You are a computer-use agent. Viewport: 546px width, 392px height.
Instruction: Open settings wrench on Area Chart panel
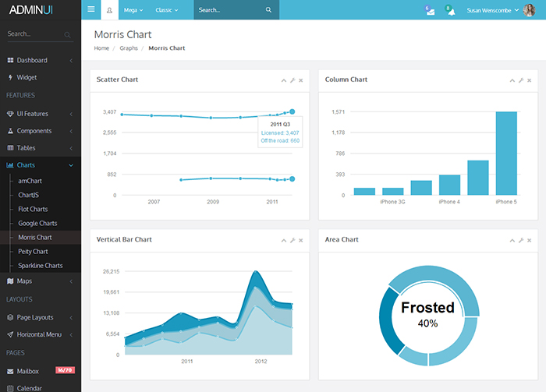coord(520,240)
